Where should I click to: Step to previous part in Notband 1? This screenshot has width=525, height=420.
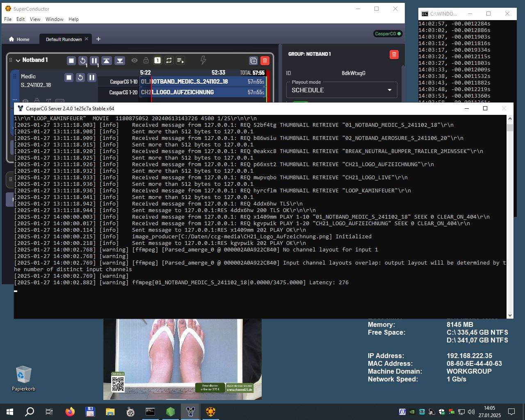click(107, 61)
